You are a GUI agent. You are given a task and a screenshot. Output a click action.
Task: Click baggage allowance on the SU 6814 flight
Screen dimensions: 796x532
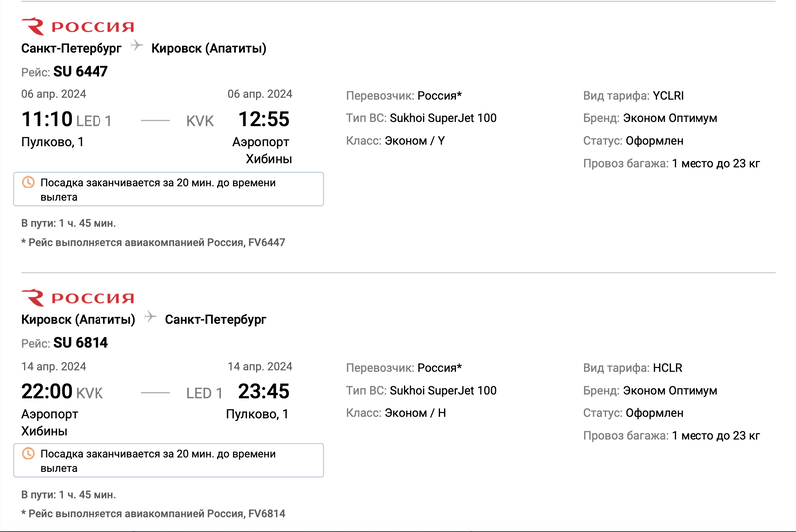715,436
